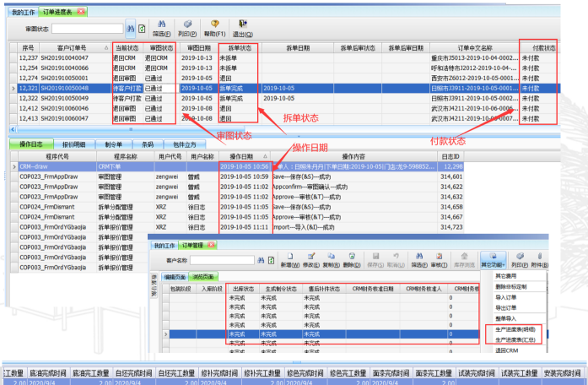Select order row SH201910040066

285,68
